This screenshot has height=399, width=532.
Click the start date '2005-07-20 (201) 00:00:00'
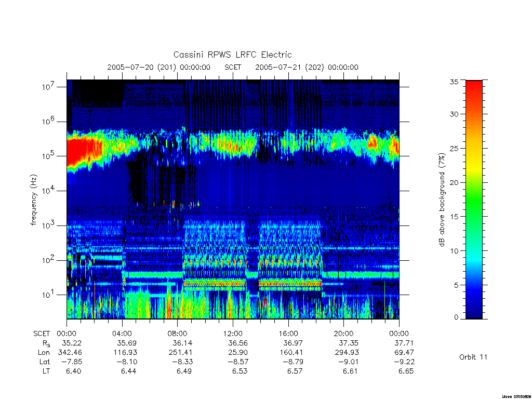point(159,67)
